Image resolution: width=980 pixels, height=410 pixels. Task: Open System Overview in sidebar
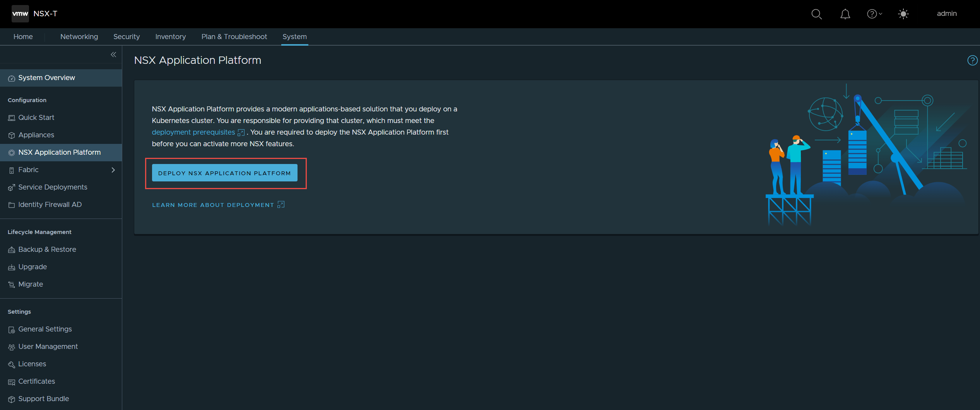(61, 78)
